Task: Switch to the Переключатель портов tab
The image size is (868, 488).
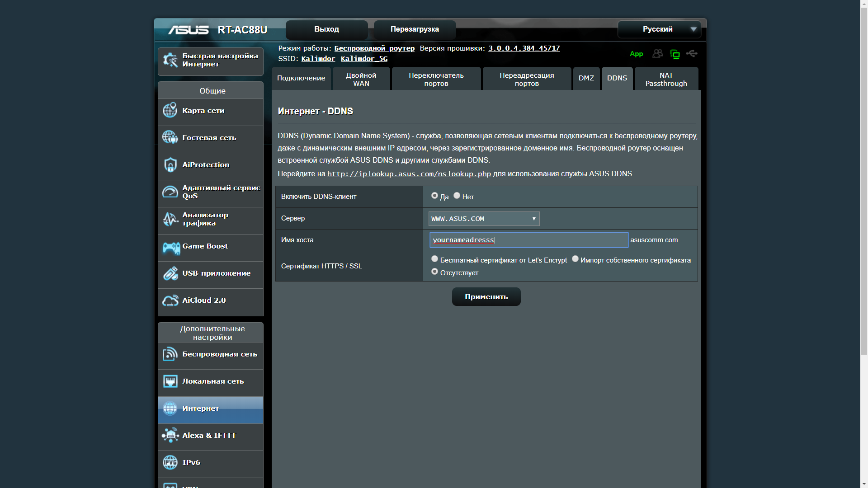Action: pos(436,79)
